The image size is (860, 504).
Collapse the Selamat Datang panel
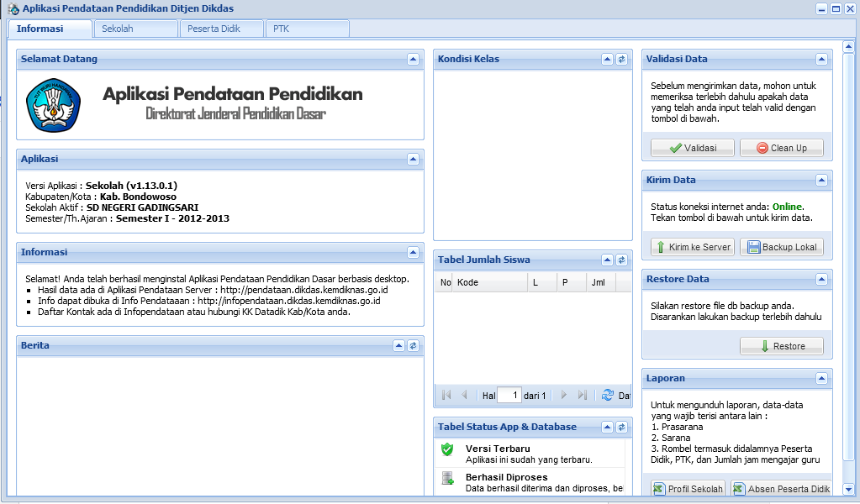tap(413, 59)
